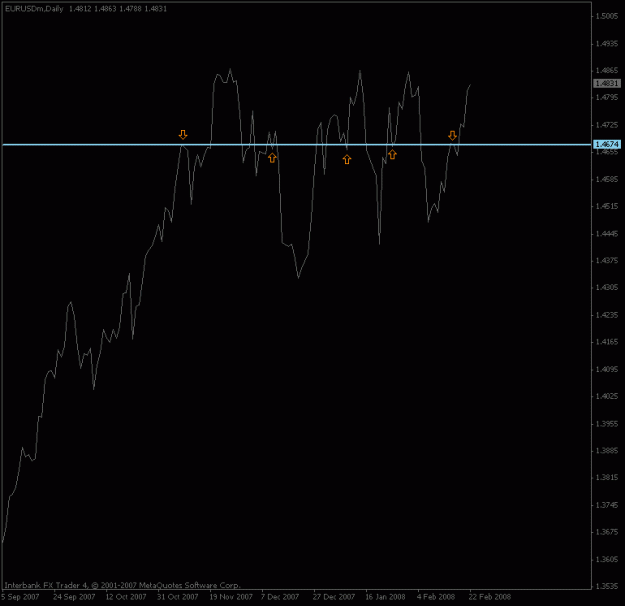Select the orange up arrow near 16 Jan 2008
This screenshot has height=606, width=625.
point(392,154)
